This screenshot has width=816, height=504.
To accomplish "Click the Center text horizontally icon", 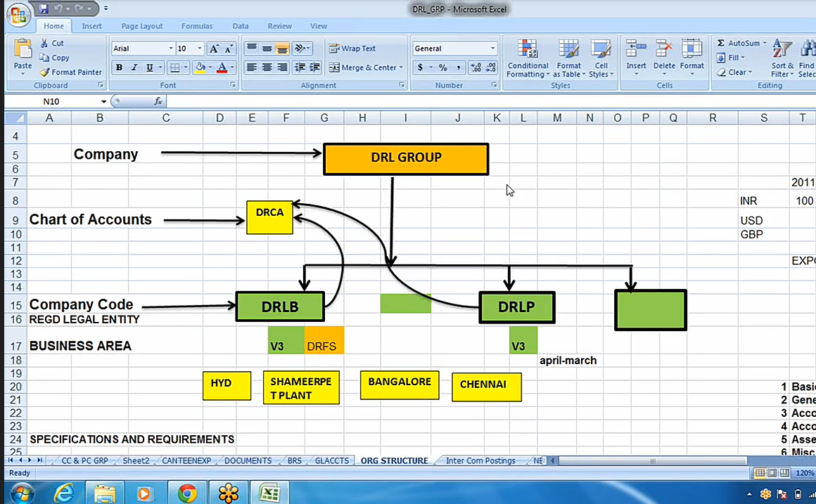I will coord(267,67).
